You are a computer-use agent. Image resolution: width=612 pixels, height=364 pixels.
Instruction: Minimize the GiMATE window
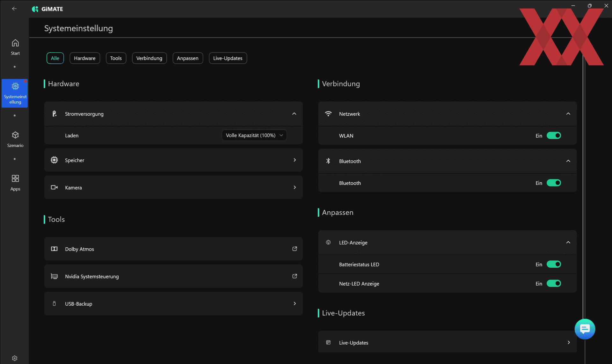coord(573,6)
